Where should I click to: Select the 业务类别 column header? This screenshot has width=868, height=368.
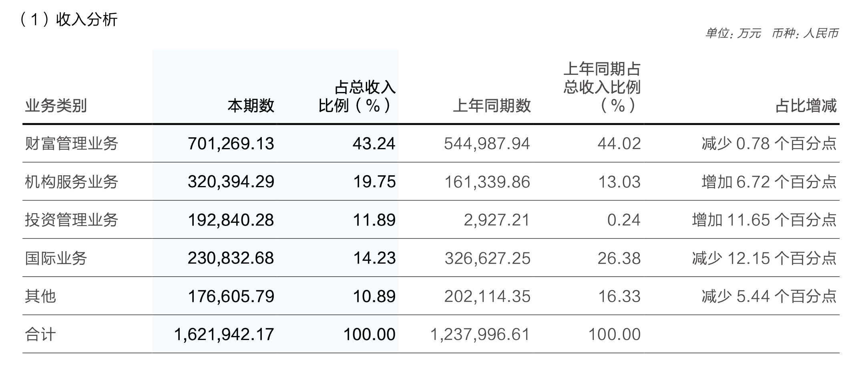[56, 106]
